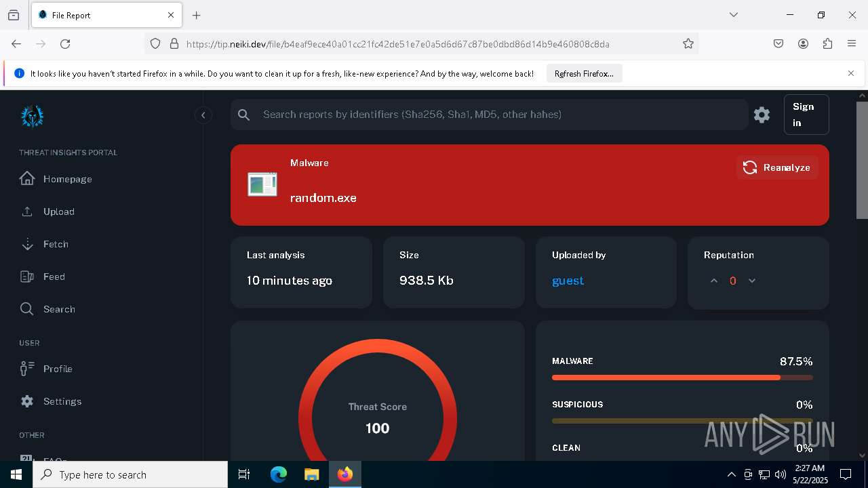
Task: Open Task View on the taskbar
Action: pos(244,474)
